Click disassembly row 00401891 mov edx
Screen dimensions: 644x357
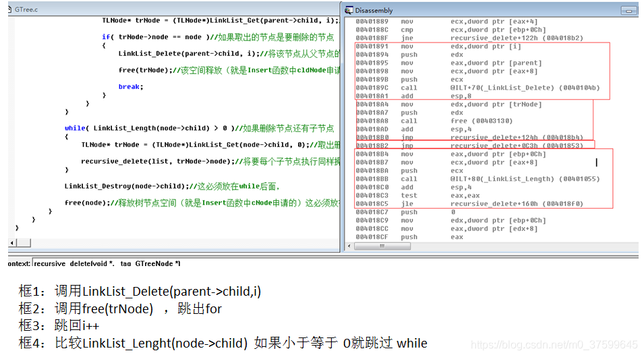(x=438, y=46)
